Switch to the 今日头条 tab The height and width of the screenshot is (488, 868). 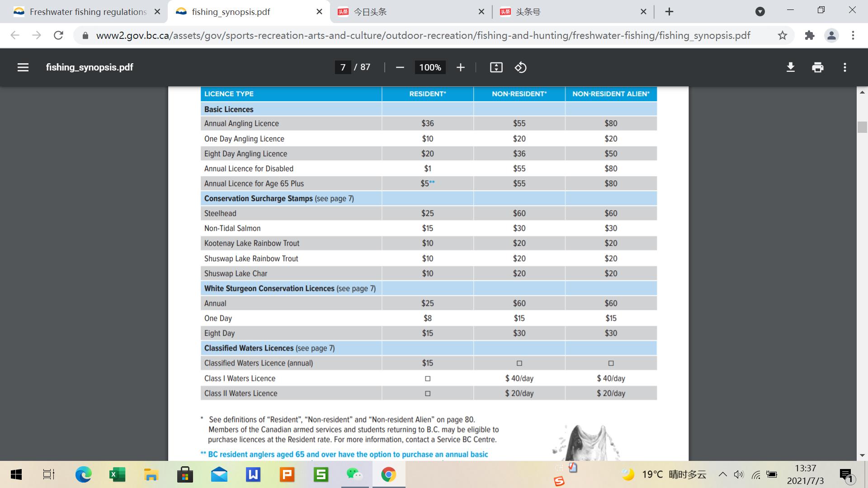(x=407, y=12)
